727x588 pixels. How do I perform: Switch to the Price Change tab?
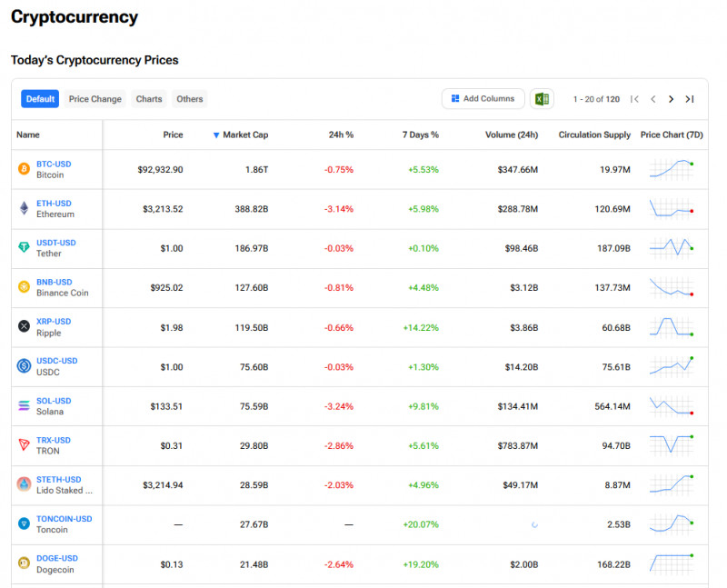[95, 99]
